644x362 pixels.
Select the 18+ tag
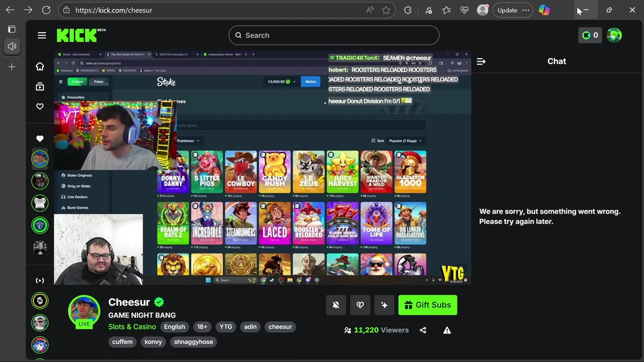[202, 327]
